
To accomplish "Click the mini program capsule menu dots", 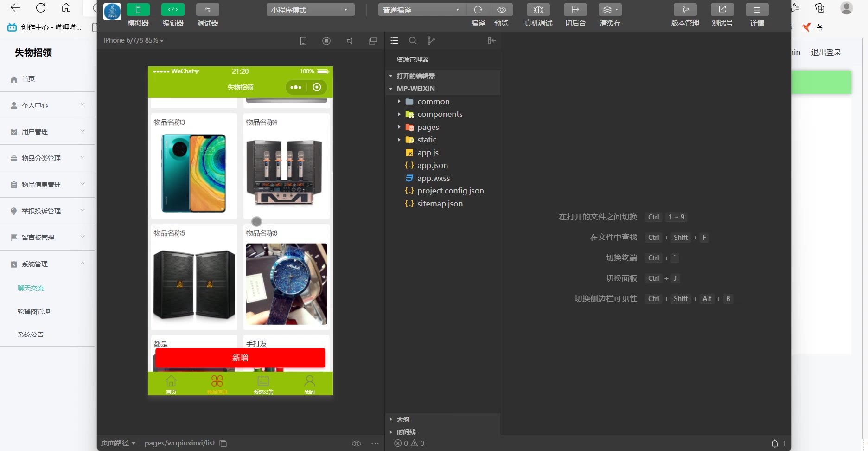I will (296, 87).
